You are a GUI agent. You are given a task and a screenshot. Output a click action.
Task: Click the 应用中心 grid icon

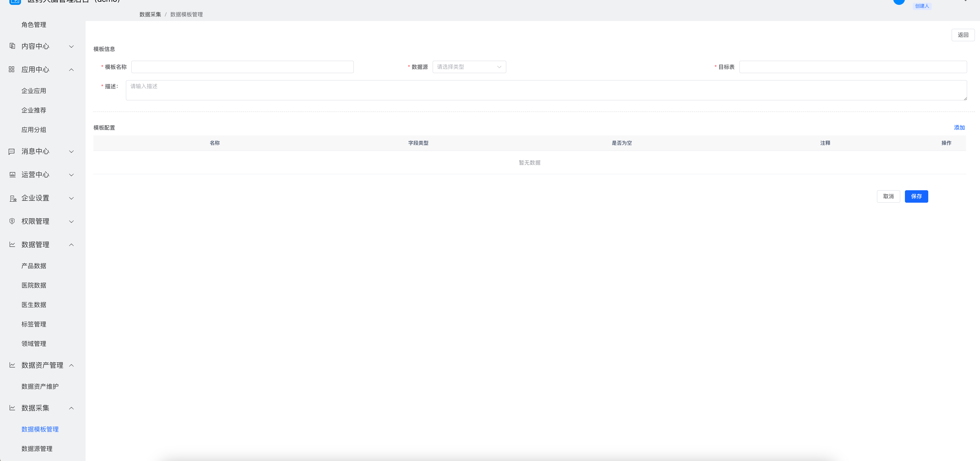coord(11,69)
